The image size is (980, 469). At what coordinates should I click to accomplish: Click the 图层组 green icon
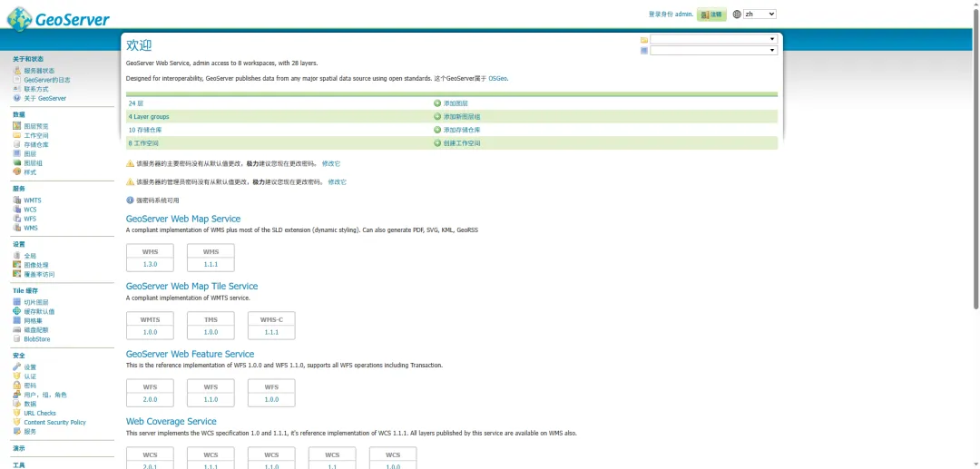17,163
